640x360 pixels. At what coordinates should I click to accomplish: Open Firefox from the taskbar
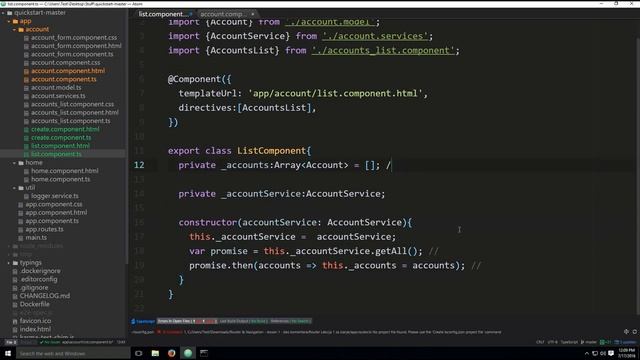tap(171, 353)
